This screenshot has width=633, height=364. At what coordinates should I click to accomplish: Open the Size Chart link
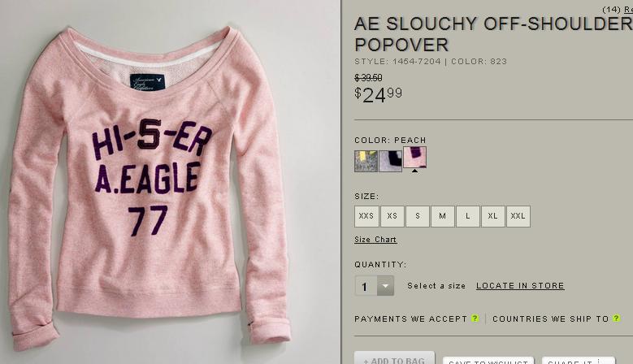click(375, 240)
